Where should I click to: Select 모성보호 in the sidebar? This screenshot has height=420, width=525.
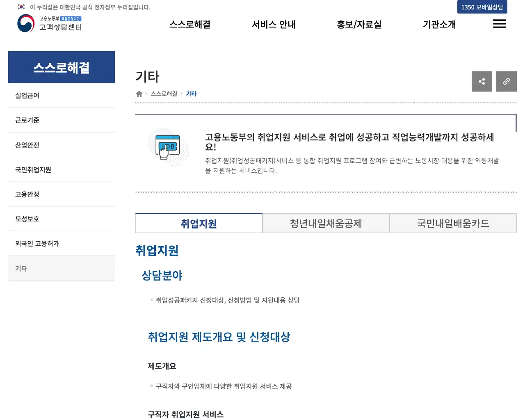coord(27,219)
